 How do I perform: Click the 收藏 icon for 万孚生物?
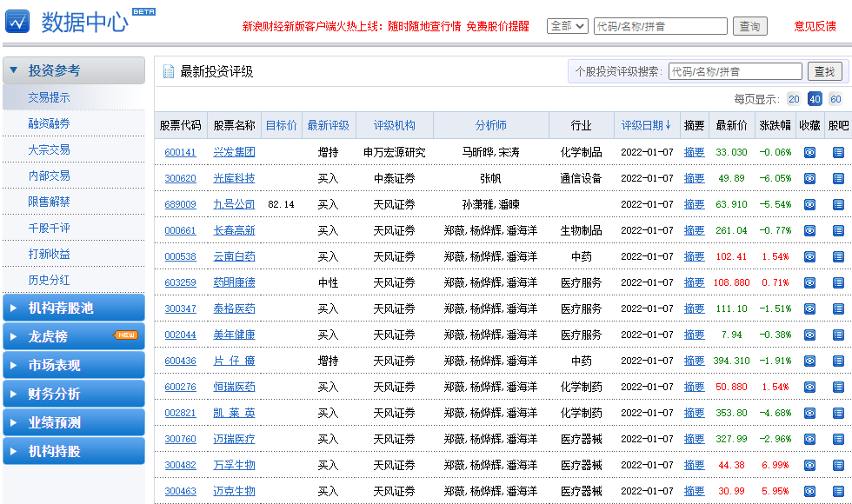809,466
